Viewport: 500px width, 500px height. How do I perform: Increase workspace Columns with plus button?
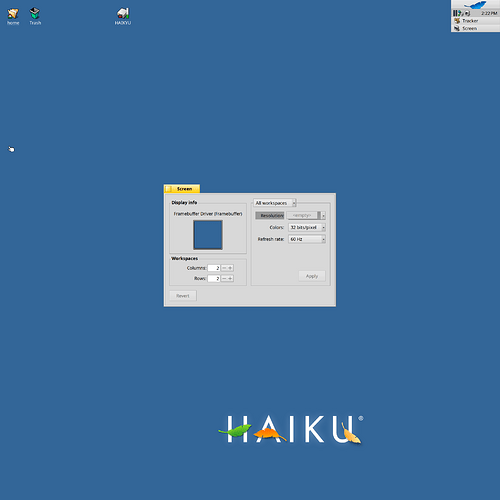(230, 268)
